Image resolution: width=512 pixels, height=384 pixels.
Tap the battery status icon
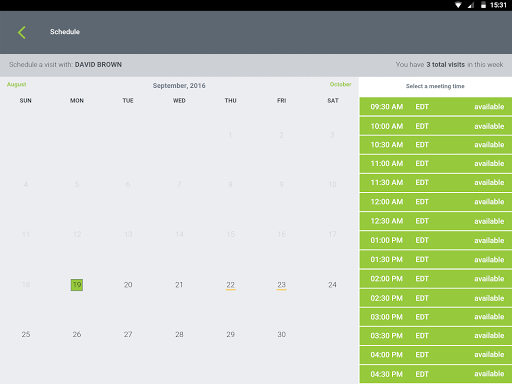[483, 5]
